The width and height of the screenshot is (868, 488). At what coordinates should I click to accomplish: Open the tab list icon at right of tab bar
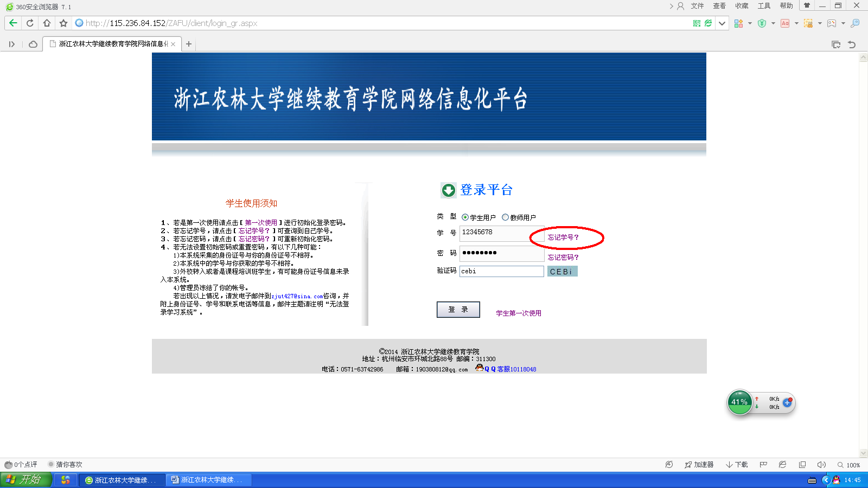(836, 44)
